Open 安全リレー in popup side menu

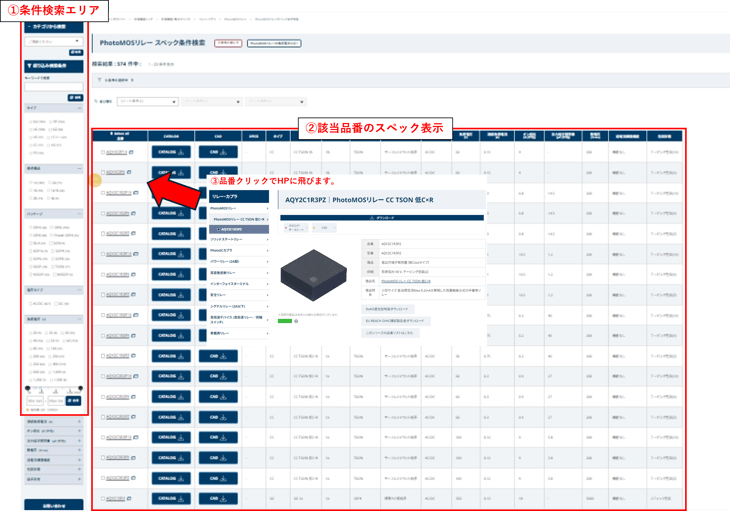239,295
